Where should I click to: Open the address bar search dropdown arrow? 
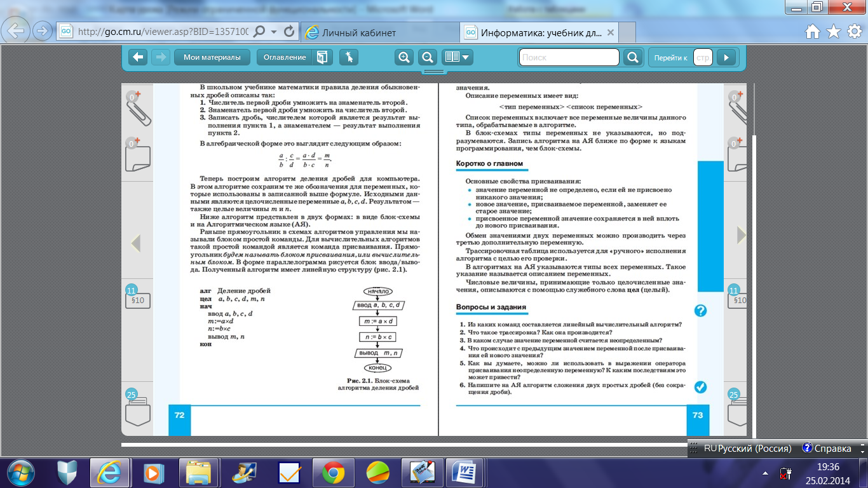pos(273,32)
